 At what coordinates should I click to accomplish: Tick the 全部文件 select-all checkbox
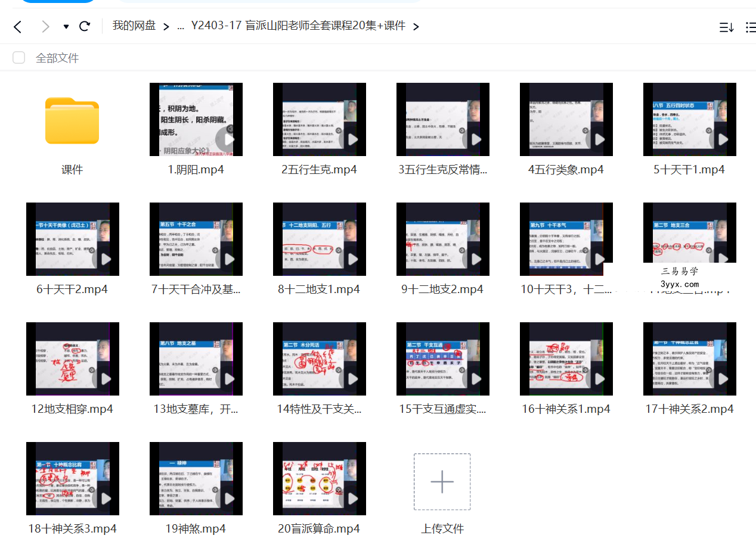click(19, 58)
